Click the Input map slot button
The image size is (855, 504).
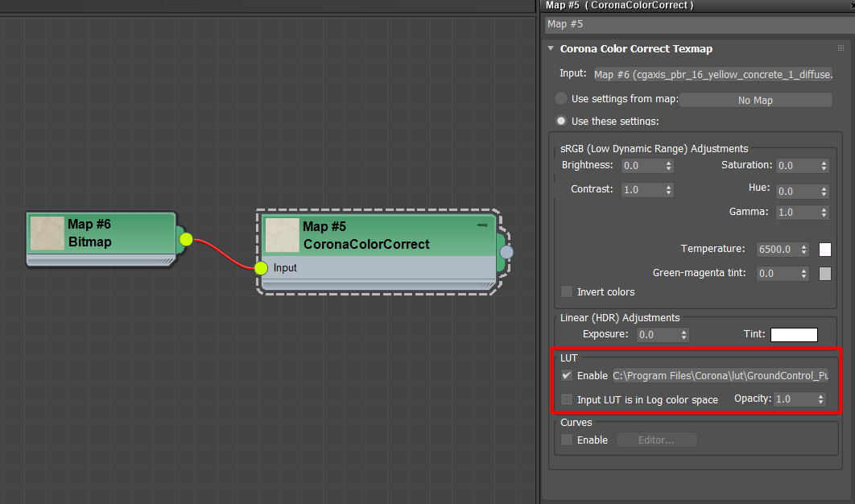712,74
